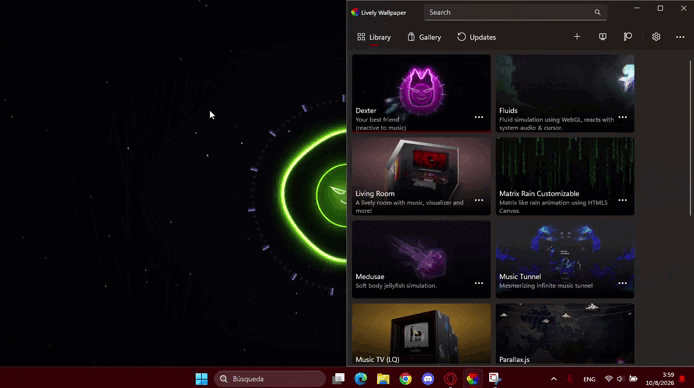Click the red microphone tray icon
This screenshot has height=388, width=694.
pyautogui.click(x=570, y=379)
